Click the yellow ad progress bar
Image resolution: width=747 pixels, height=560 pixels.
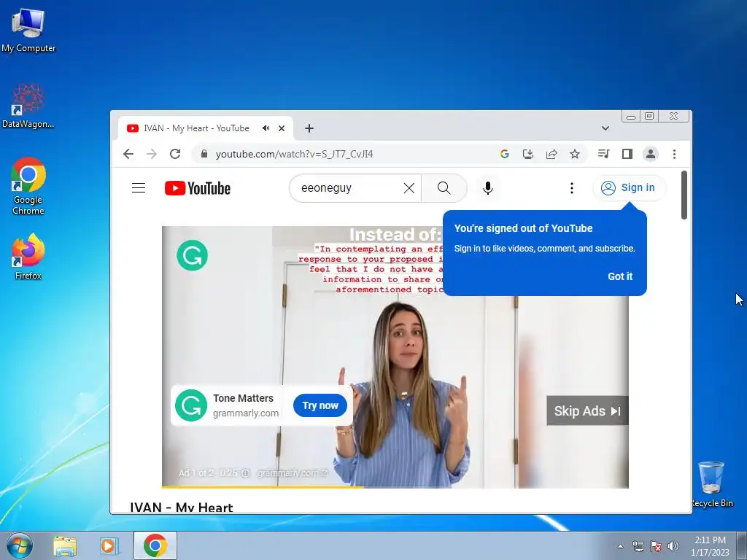pyautogui.click(x=263, y=486)
